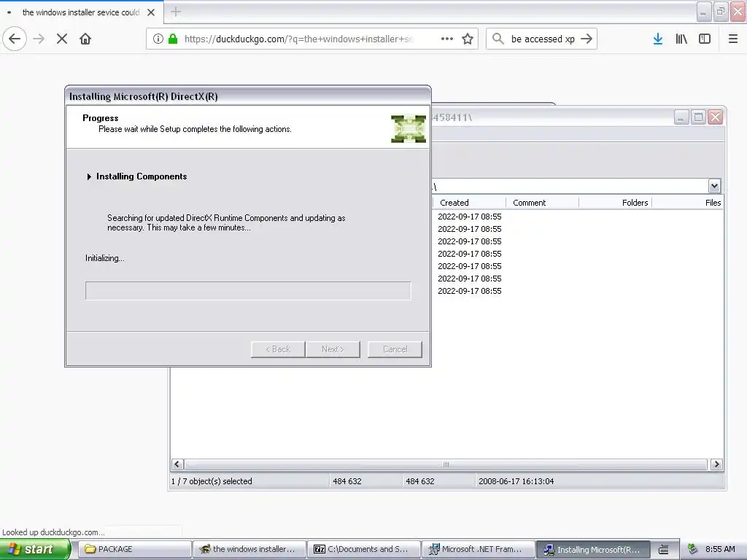Click the duckduckgo URL address field
Viewport: 747px width, 560px height.
click(298, 39)
